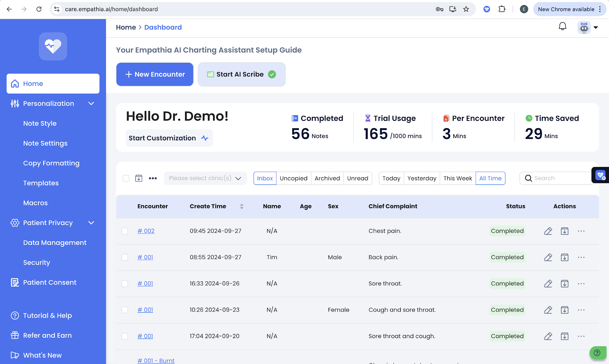Image resolution: width=609 pixels, height=364 pixels.
Task: Open more options for Cough and sore throat
Action: [581, 310]
